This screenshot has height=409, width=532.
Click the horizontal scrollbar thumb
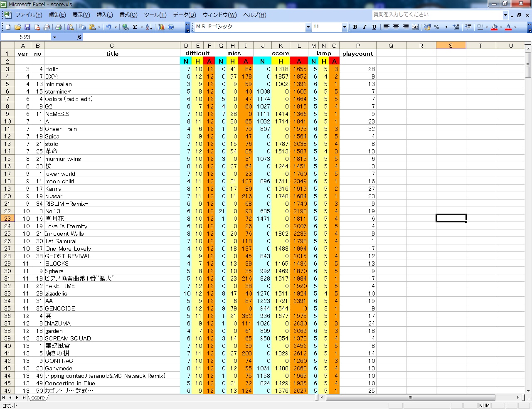click(410, 398)
